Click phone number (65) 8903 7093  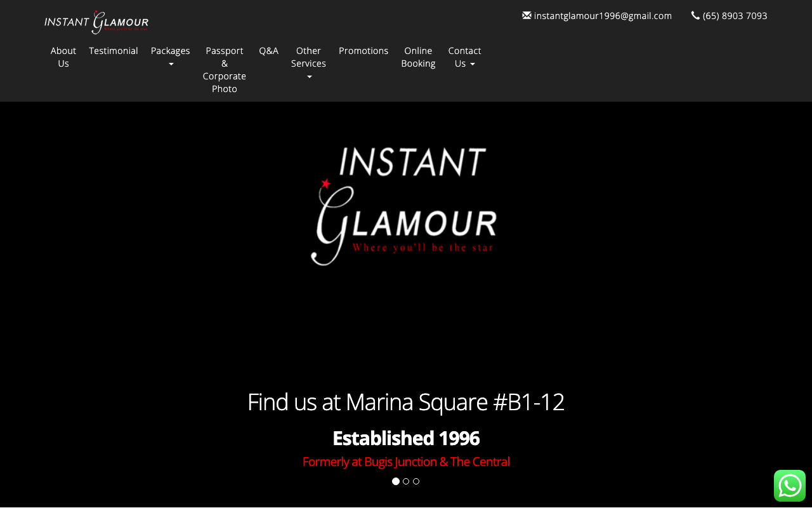point(735,16)
